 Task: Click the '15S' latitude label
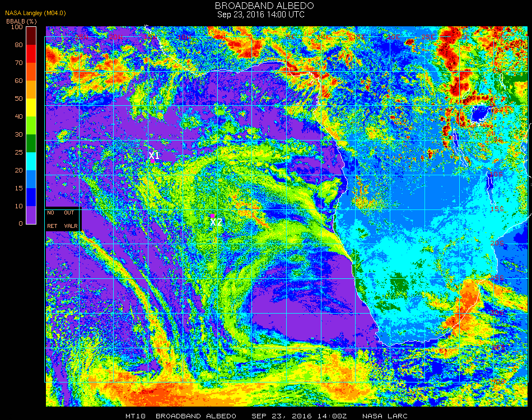tap(497, 209)
